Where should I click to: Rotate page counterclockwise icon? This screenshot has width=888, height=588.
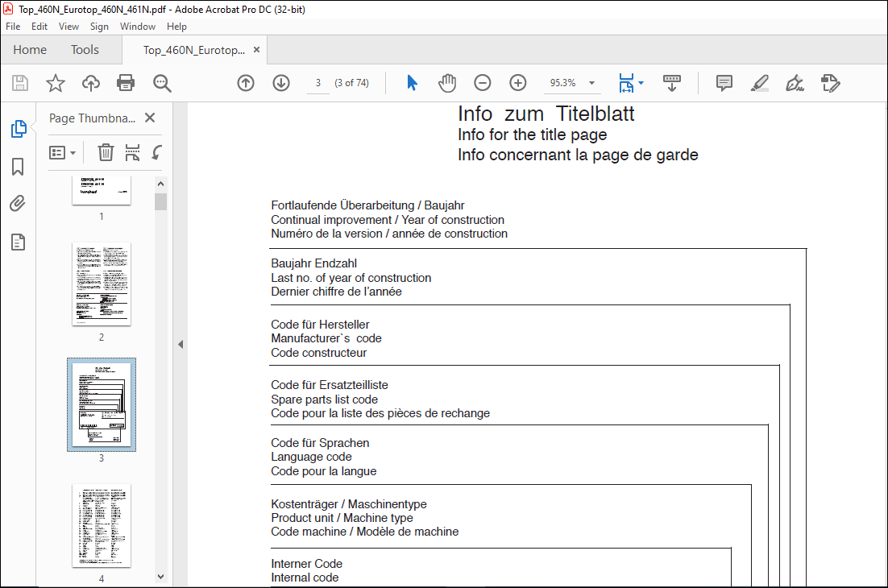157,152
